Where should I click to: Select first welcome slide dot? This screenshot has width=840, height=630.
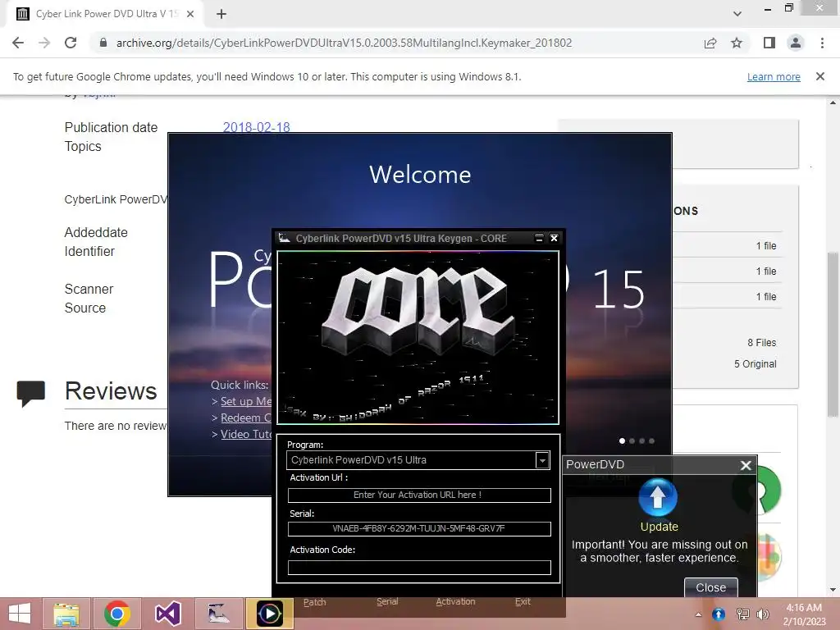pos(622,441)
